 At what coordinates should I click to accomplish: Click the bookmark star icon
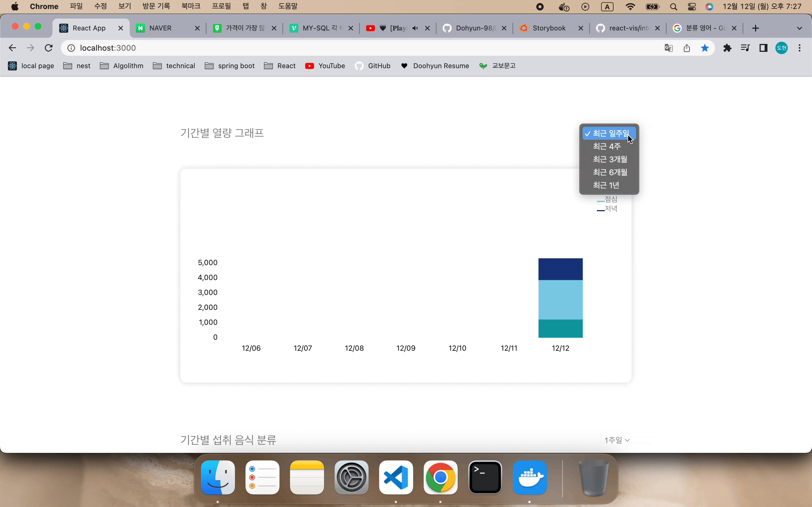point(705,48)
